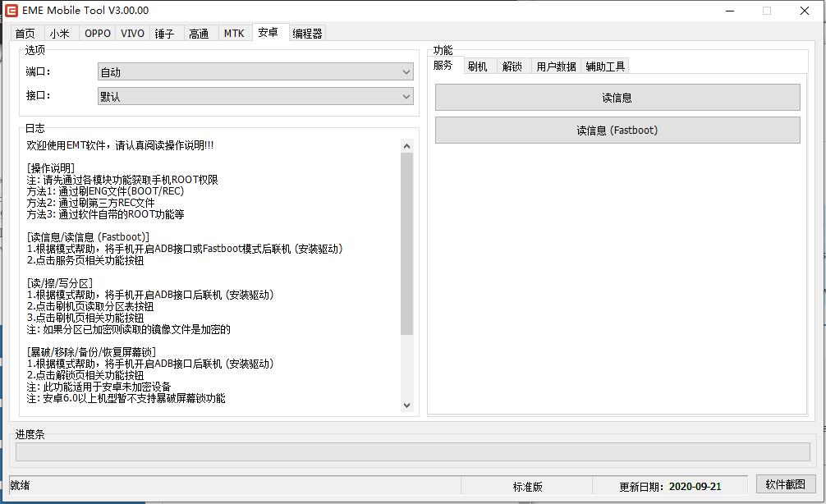The height and width of the screenshot is (504, 826).
Task: Open the 用户数据 function tab
Action: pyautogui.click(x=557, y=66)
